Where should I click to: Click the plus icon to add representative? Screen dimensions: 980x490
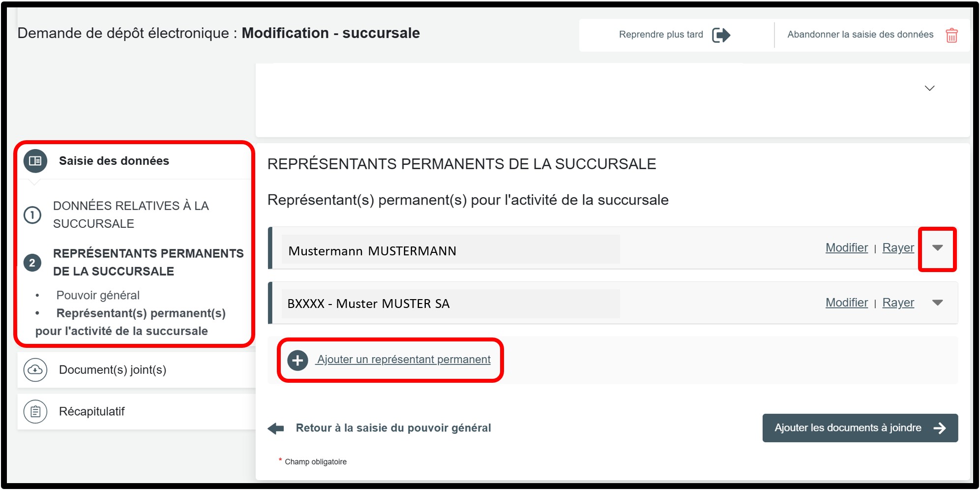297,360
